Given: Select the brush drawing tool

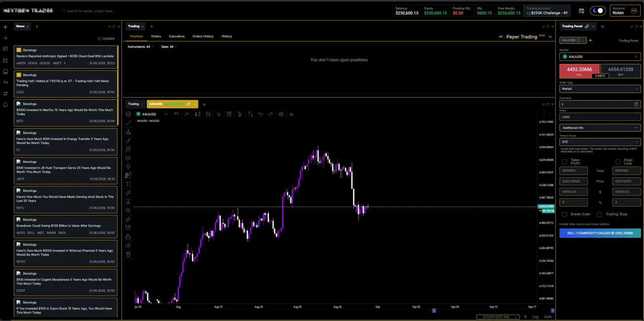Looking at the screenshot, I should pos(128,141).
